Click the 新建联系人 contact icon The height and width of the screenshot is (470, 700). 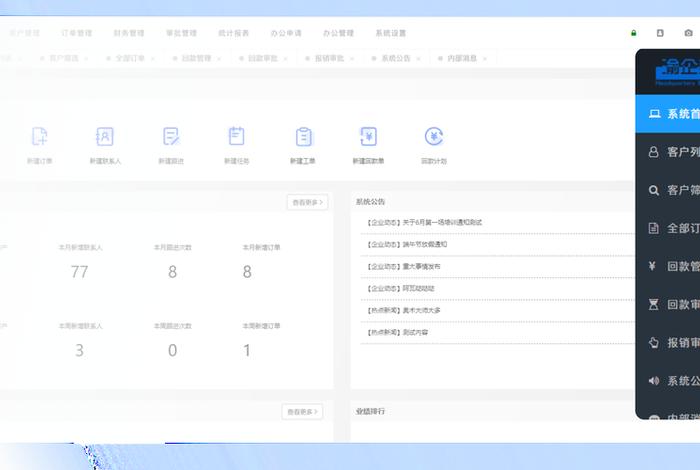pyautogui.click(x=105, y=137)
